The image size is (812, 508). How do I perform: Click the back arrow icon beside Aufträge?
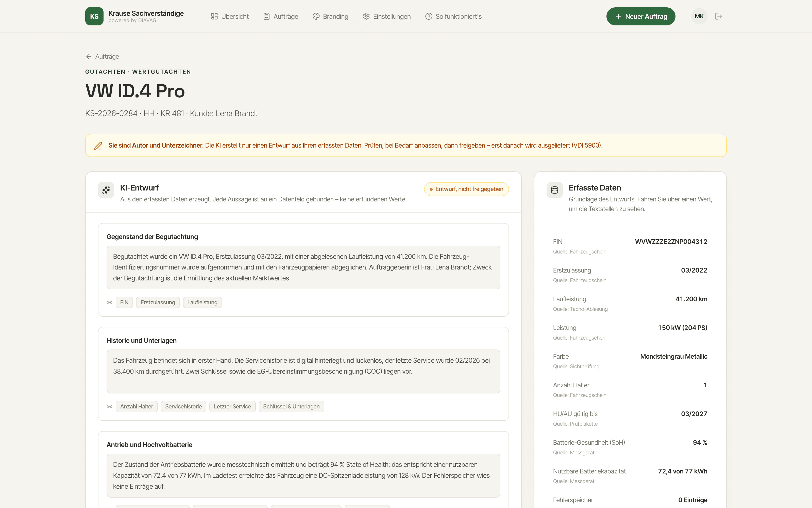(x=89, y=57)
